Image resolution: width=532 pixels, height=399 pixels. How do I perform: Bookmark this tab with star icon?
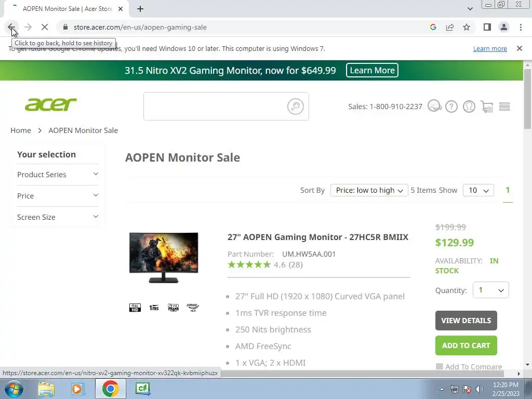pos(467,27)
